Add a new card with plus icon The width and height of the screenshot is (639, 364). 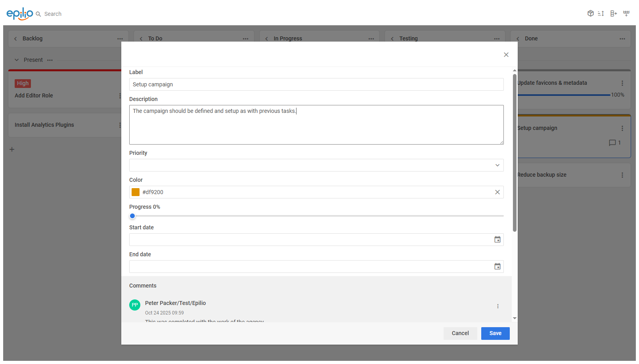[12, 149]
